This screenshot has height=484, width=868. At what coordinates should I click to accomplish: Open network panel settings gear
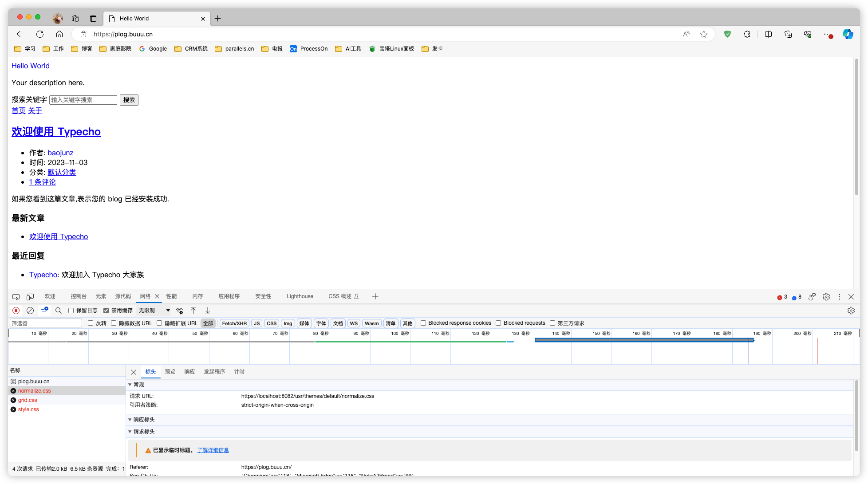click(x=851, y=311)
